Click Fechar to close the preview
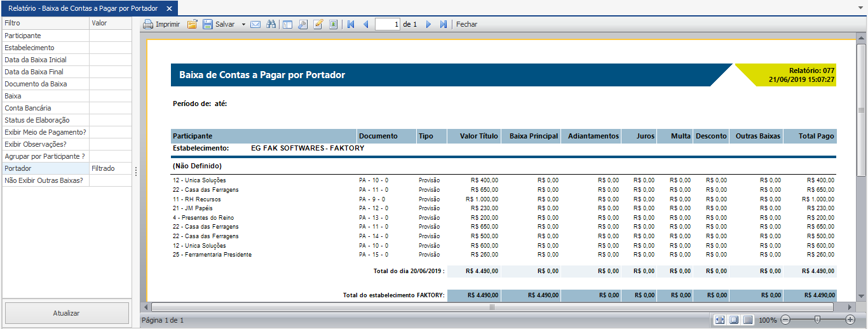This screenshot has height=329, width=868. tap(466, 24)
